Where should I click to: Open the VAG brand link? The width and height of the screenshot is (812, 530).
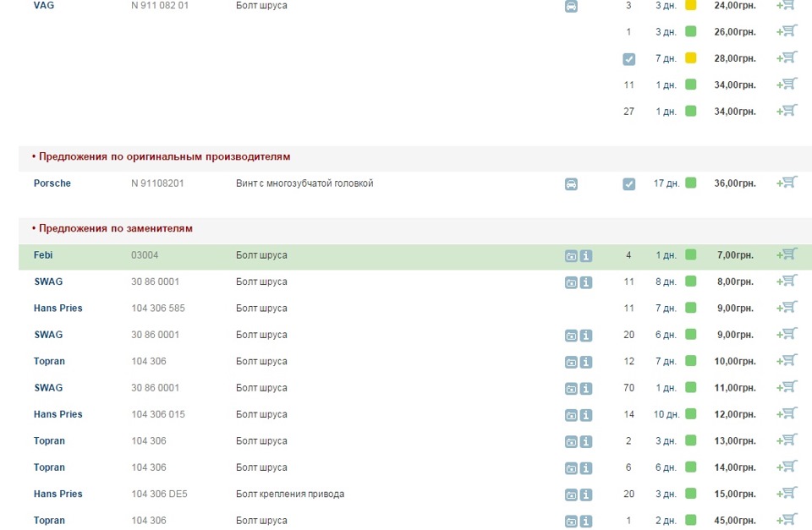(43, 5)
